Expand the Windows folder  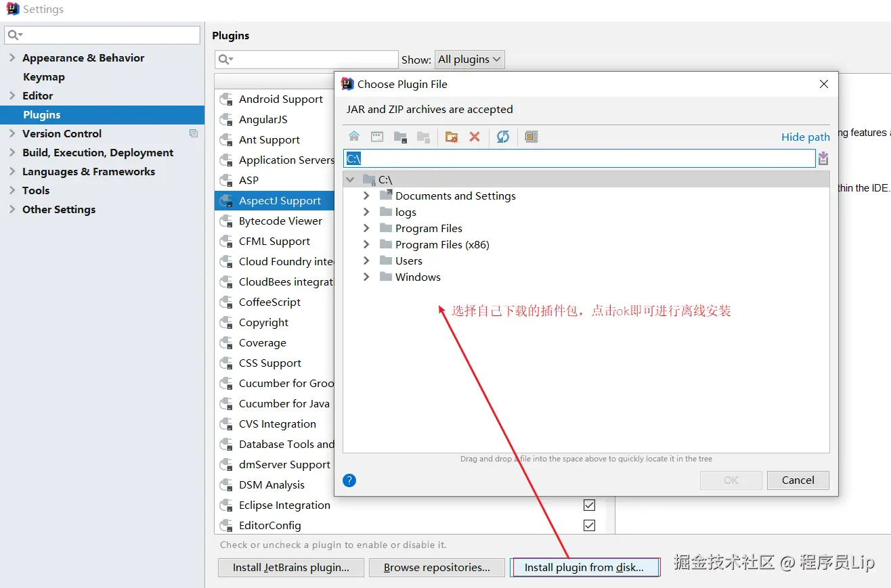[x=366, y=277]
